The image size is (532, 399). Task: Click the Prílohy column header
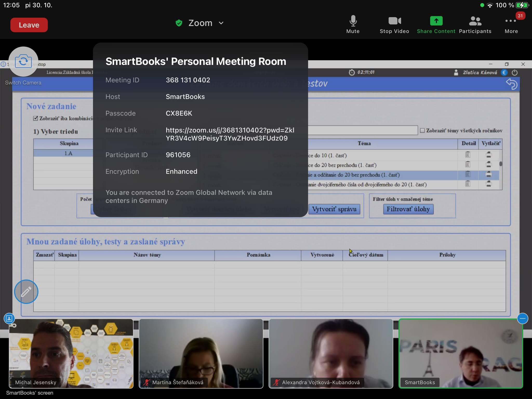point(447,255)
